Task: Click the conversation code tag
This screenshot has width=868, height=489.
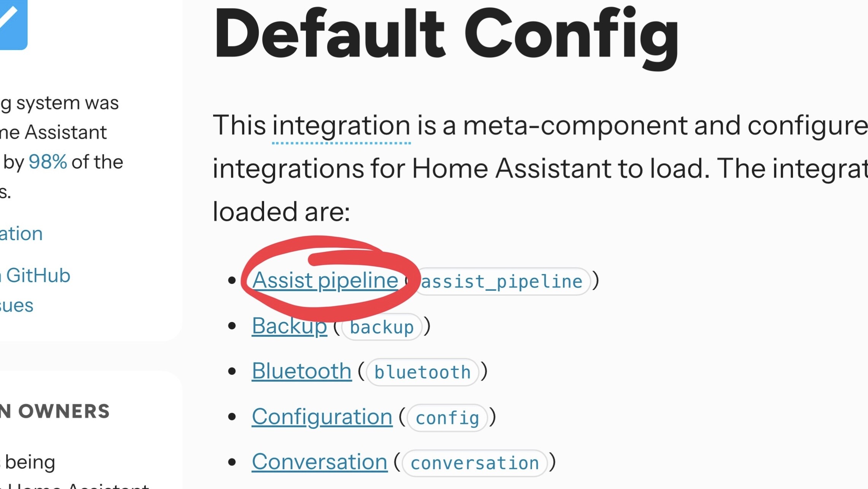Action: pyautogui.click(x=475, y=464)
